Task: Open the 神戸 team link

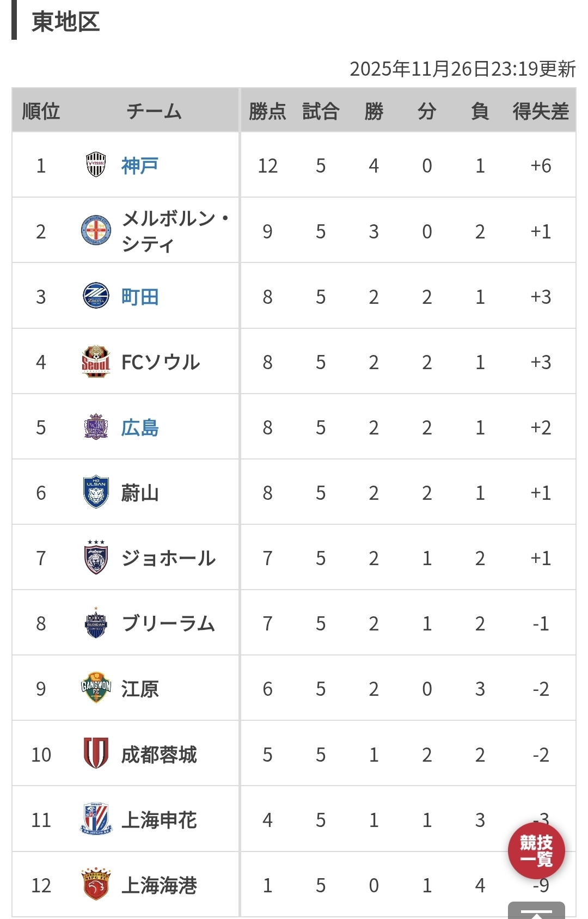Action: pyautogui.click(x=140, y=166)
